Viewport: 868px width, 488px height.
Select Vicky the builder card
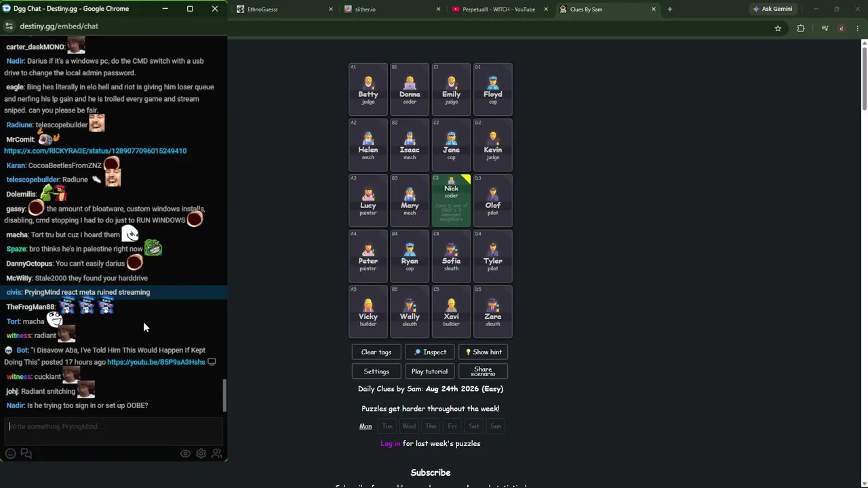(368, 311)
